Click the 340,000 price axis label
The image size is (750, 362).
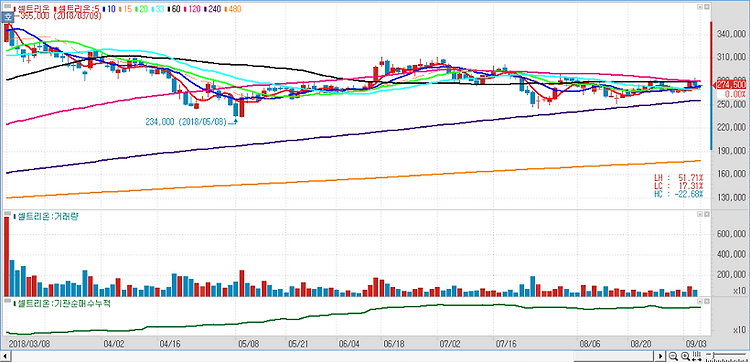732,34
